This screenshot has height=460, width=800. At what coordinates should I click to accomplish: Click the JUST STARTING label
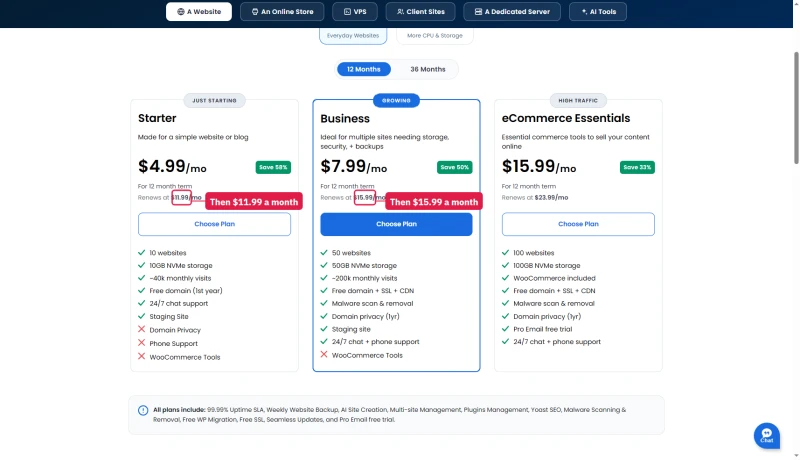click(x=214, y=100)
